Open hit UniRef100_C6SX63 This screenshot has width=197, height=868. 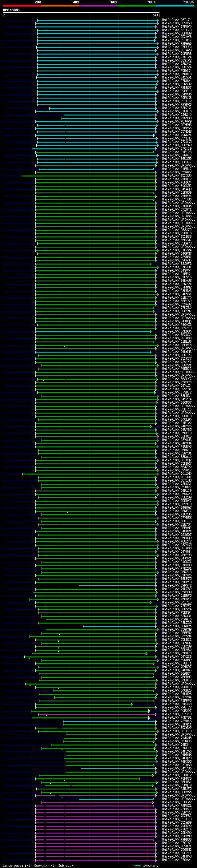click(x=176, y=23)
